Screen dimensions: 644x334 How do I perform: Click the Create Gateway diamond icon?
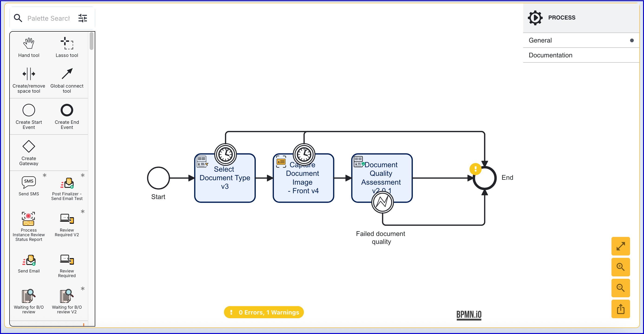pos(29,146)
